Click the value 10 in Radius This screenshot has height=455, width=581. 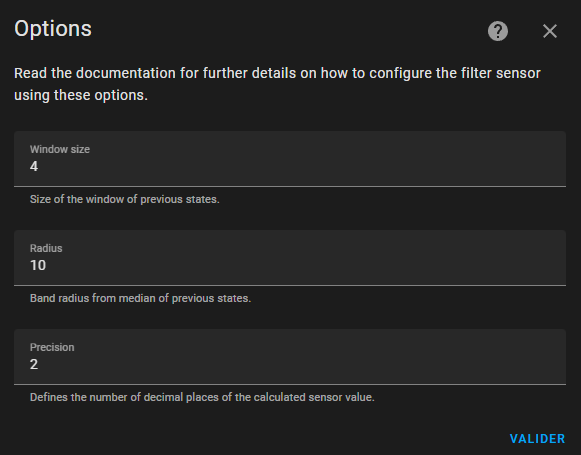pos(38,265)
